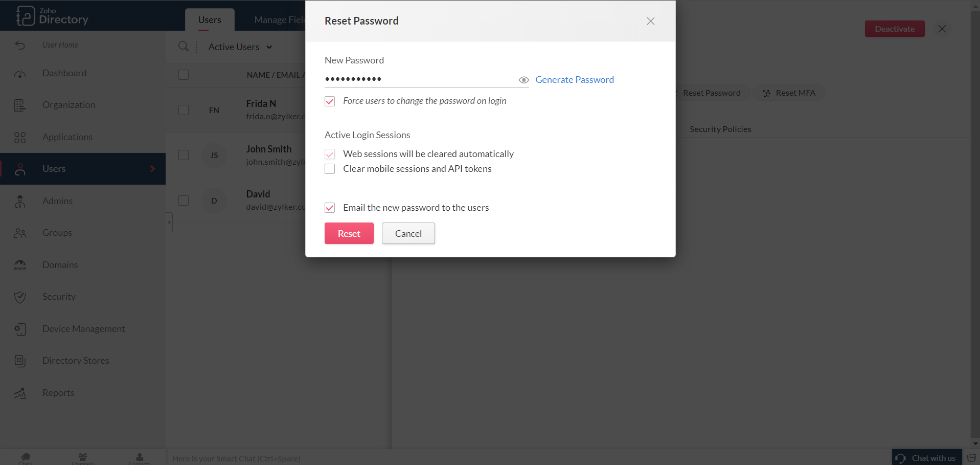This screenshot has width=980, height=465.
Task: Expand the Users submenu arrow in sidebar
Action: pos(152,169)
